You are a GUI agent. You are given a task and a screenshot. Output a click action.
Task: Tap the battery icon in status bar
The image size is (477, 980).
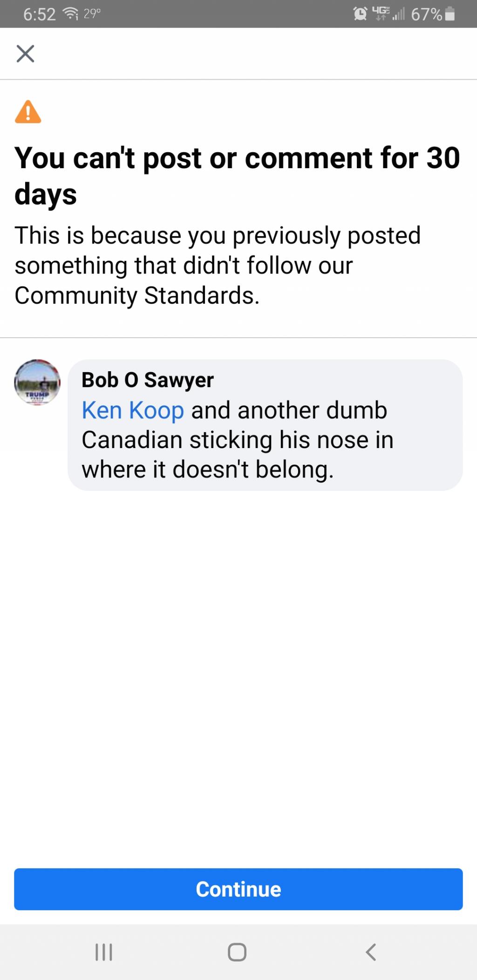[450, 14]
